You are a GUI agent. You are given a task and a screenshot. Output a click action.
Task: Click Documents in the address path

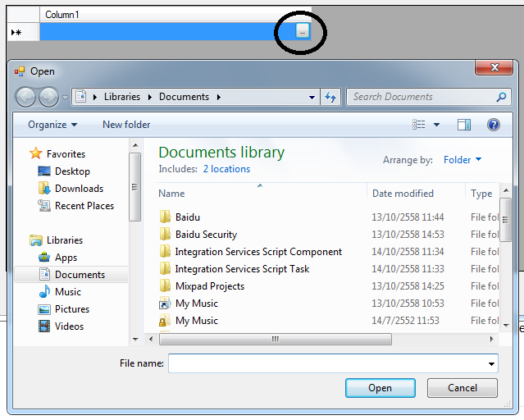[184, 97]
